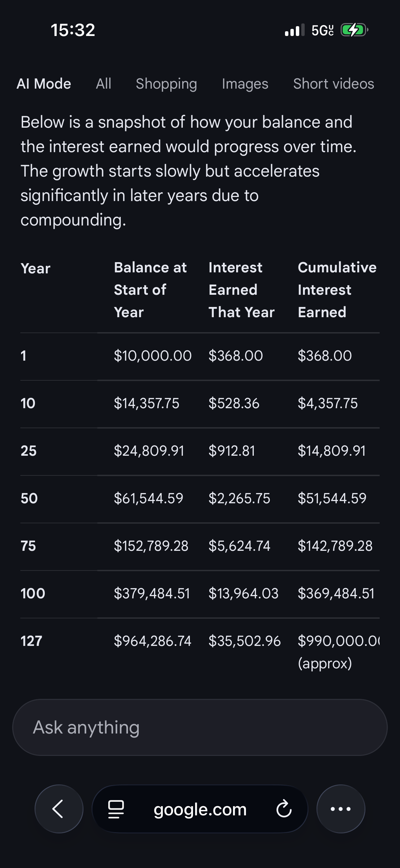Open the three-dot more options button
400x868 pixels.
coord(341,809)
